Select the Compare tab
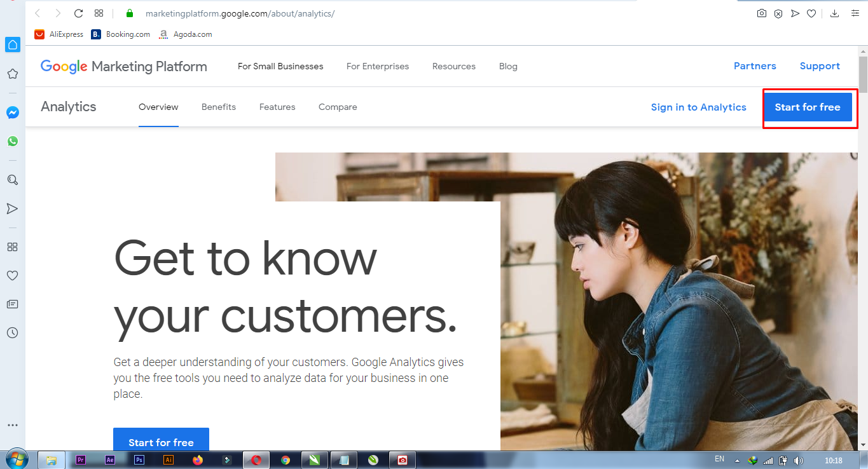 pos(338,107)
